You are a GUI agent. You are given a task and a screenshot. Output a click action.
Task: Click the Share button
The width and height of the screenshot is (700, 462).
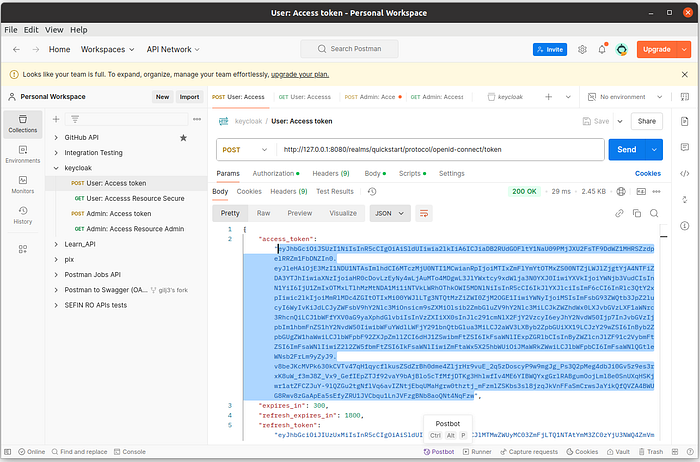646,121
